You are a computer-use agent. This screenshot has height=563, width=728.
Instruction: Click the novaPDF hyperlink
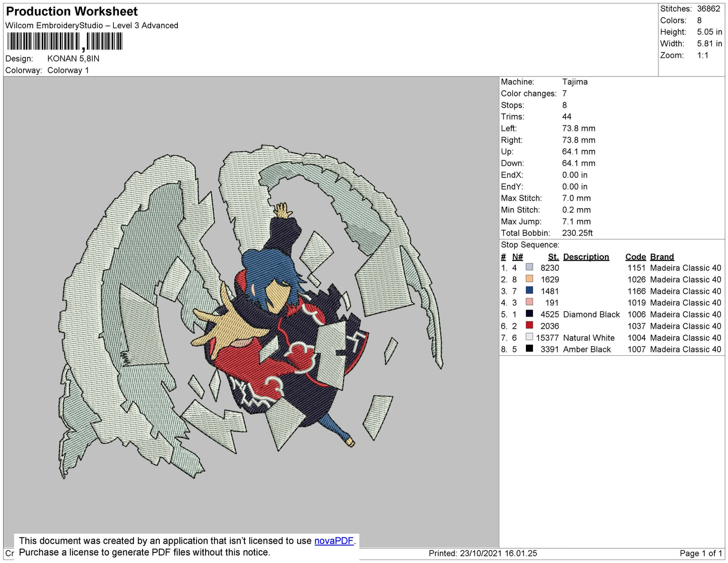(x=334, y=541)
